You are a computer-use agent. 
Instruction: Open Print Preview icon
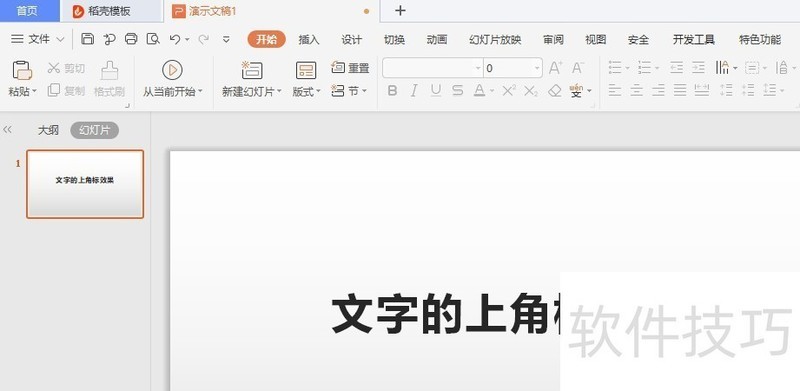pos(153,39)
